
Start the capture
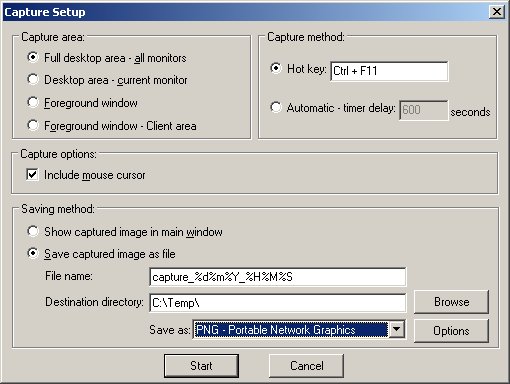click(x=201, y=366)
